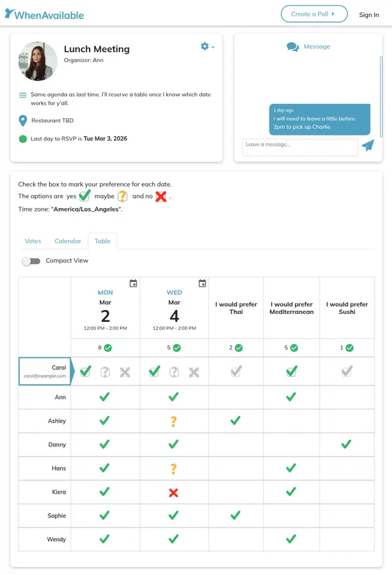Click the green dot next to the RSVP deadline

[x=22, y=139]
